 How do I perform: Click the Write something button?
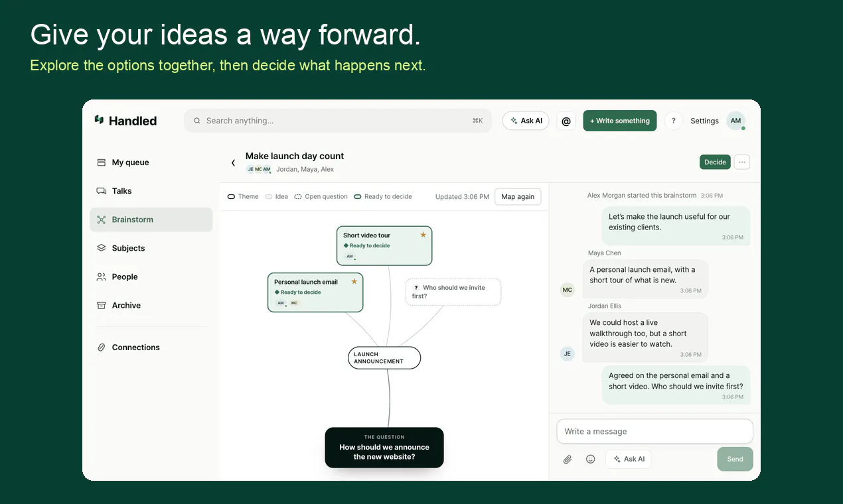620,121
